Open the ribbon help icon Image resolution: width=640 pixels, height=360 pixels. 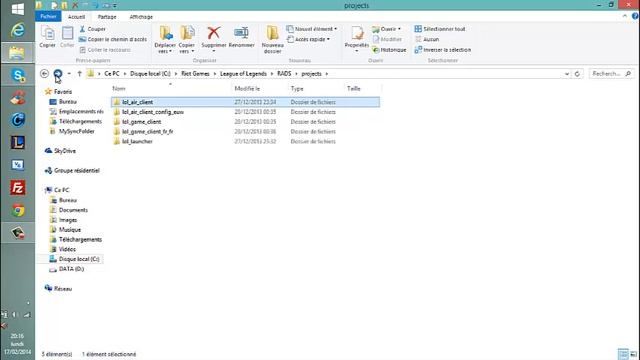point(635,16)
